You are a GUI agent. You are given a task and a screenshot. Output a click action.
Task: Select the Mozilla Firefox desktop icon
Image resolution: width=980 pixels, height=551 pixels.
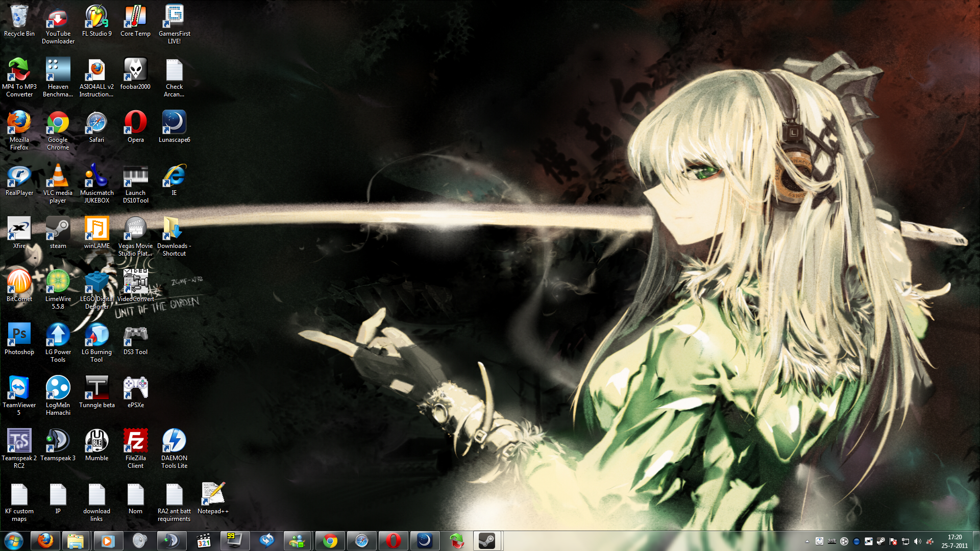click(x=19, y=131)
